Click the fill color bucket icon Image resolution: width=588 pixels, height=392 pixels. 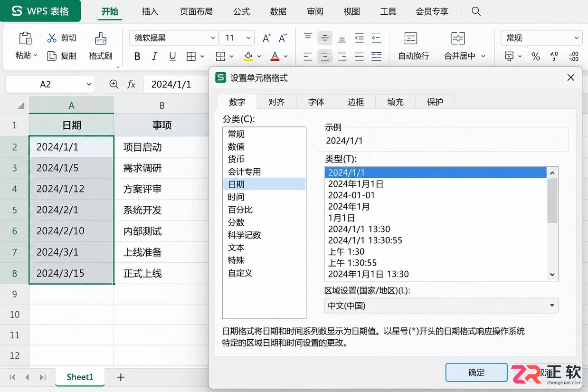tap(248, 57)
